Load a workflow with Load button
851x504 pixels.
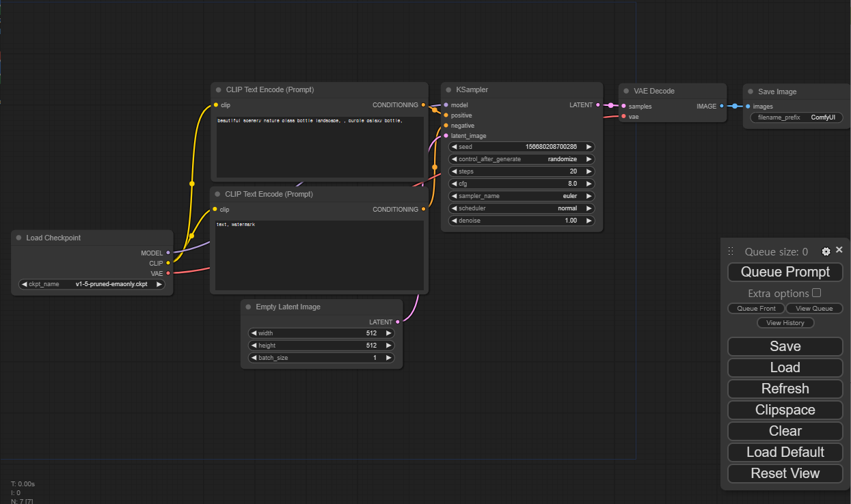785,367
